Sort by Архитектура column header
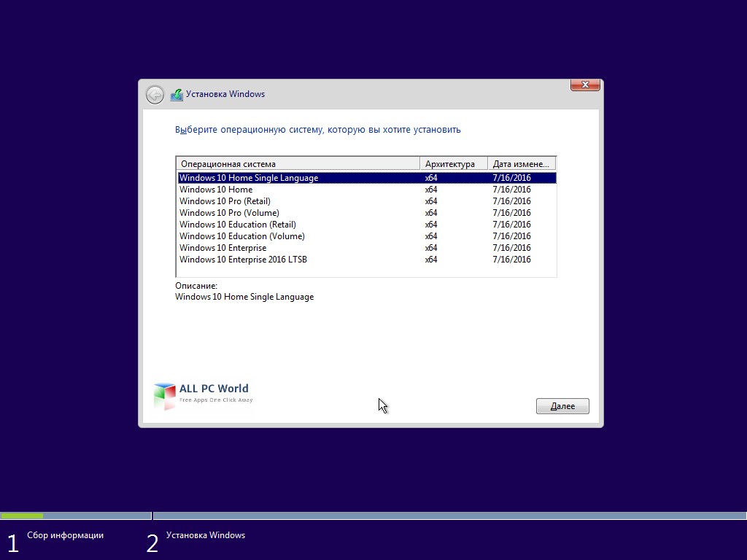 pos(454,164)
